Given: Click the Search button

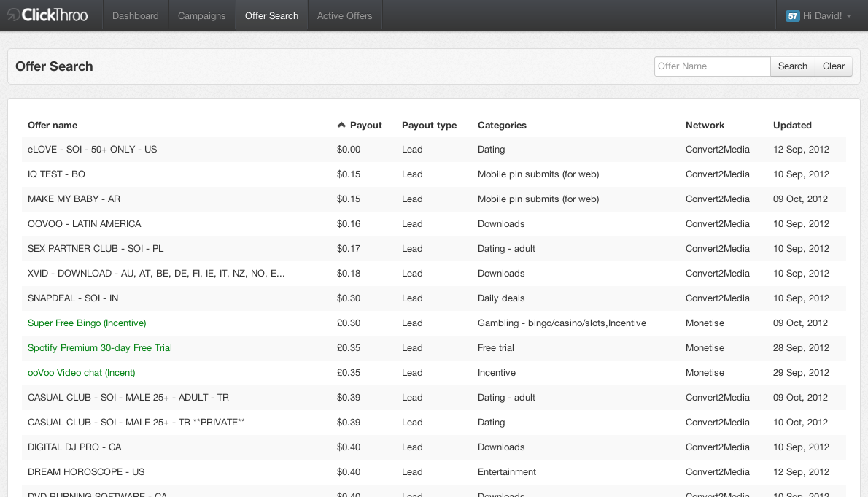Looking at the screenshot, I should click(x=792, y=66).
